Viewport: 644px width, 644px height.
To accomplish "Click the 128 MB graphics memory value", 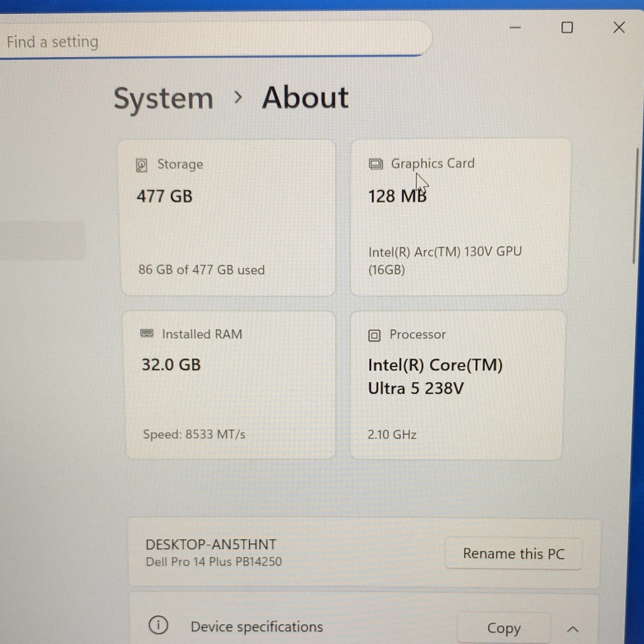I will point(397,196).
